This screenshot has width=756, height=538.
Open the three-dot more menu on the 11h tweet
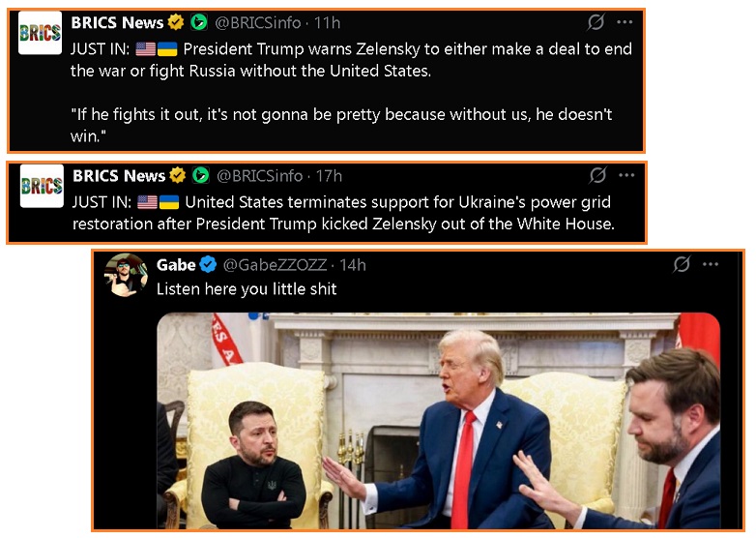625,21
